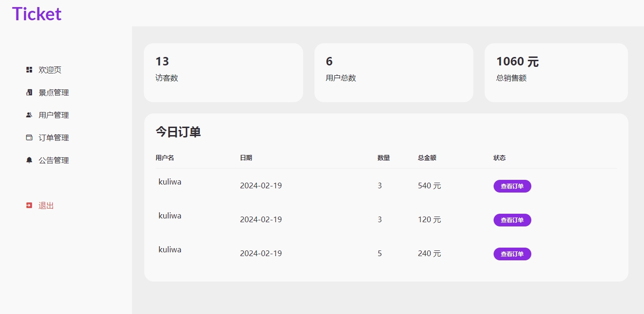Navigate to 订单管理 page
The height and width of the screenshot is (314, 644).
point(54,137)
